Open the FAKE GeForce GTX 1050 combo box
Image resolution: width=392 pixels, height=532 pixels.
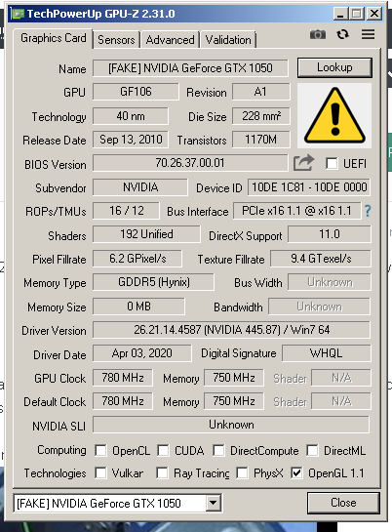118,503
